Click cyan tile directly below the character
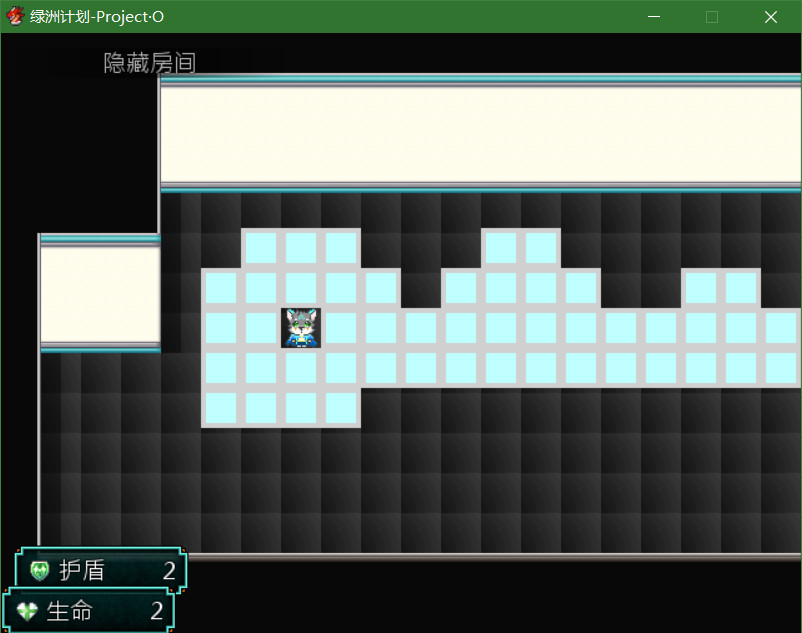This screenshot has height=633, width=802. pyautogui.click(x=301, y=368)
